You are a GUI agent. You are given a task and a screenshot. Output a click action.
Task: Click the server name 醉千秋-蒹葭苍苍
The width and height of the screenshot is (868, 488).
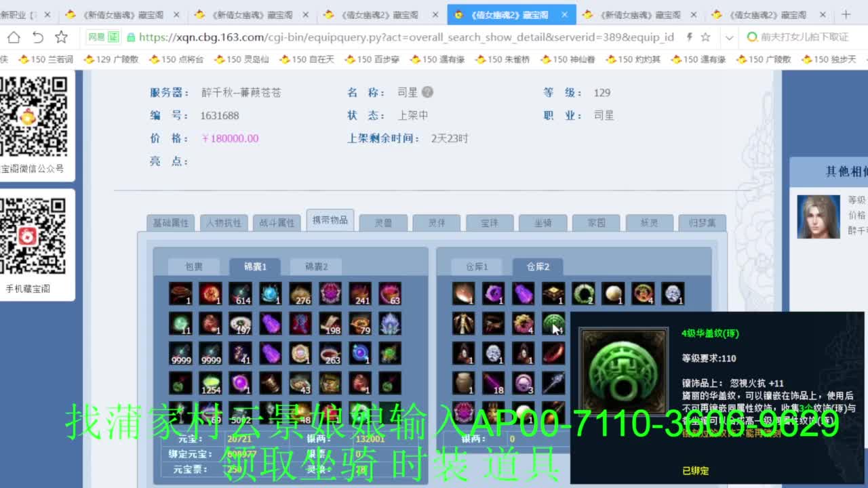[x=241, y=92]
